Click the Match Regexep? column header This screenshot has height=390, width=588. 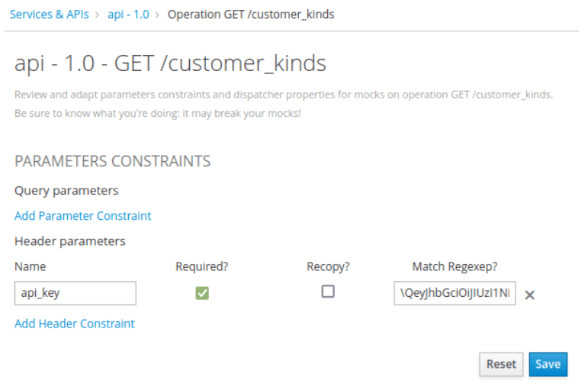click(x=455, y=266)
